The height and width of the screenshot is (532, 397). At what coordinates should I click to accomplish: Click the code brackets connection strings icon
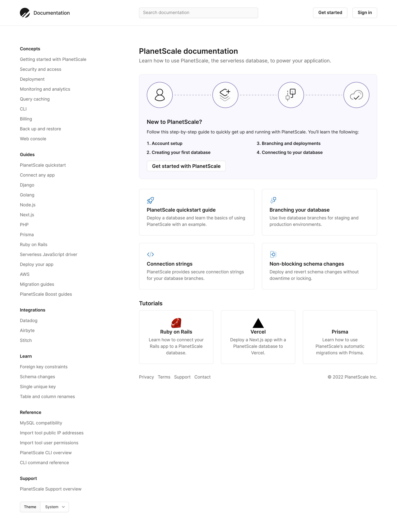(x=150, y=254)
